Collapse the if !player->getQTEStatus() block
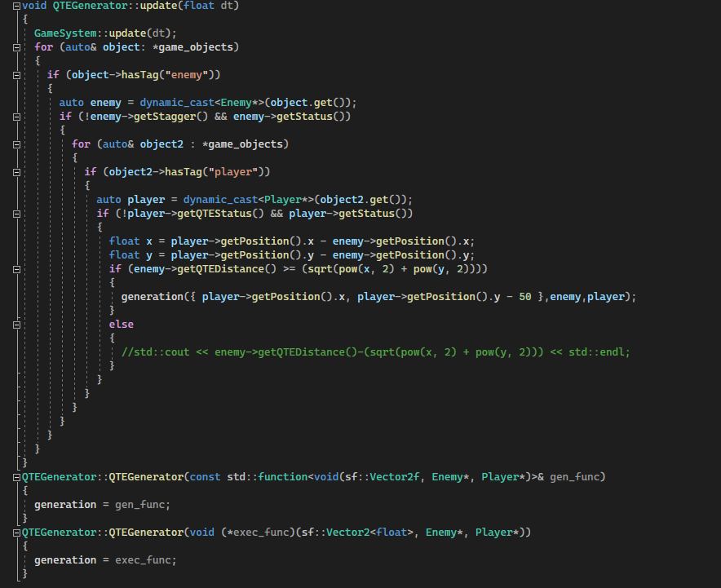This screenshot has width=721, height=588. pos(16,214)
